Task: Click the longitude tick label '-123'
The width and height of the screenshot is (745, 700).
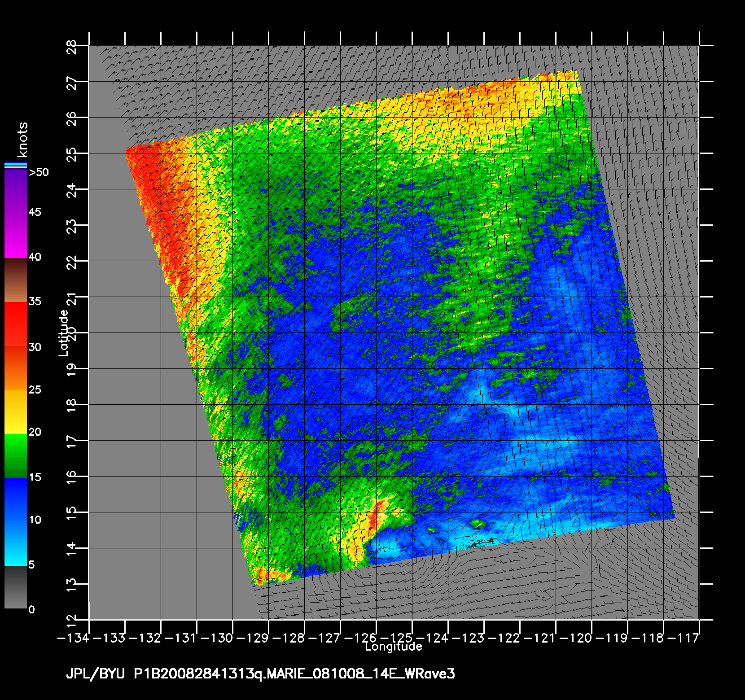Action: point(469,638)
